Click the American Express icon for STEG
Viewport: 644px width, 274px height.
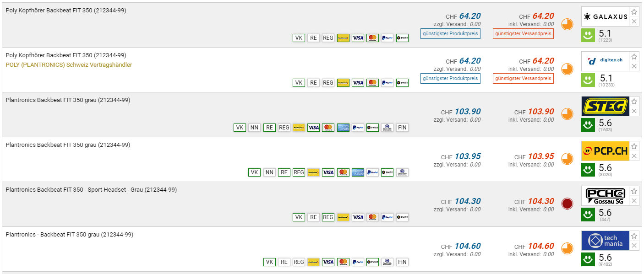coord(343,128)
